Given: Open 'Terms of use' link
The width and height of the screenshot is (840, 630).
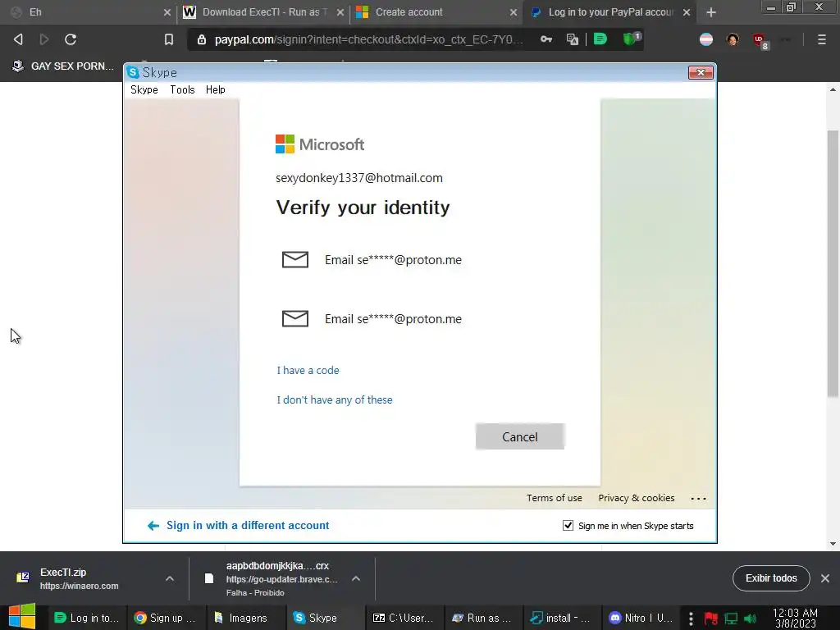Looking at the screenshot, I should (x=554, y=498).
